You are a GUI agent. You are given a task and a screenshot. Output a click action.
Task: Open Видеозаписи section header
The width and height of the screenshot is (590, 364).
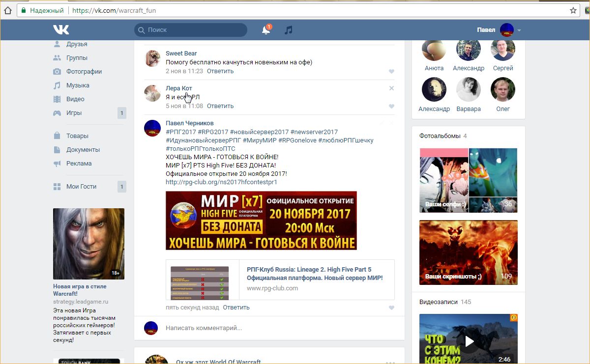(x=439, y=302)
